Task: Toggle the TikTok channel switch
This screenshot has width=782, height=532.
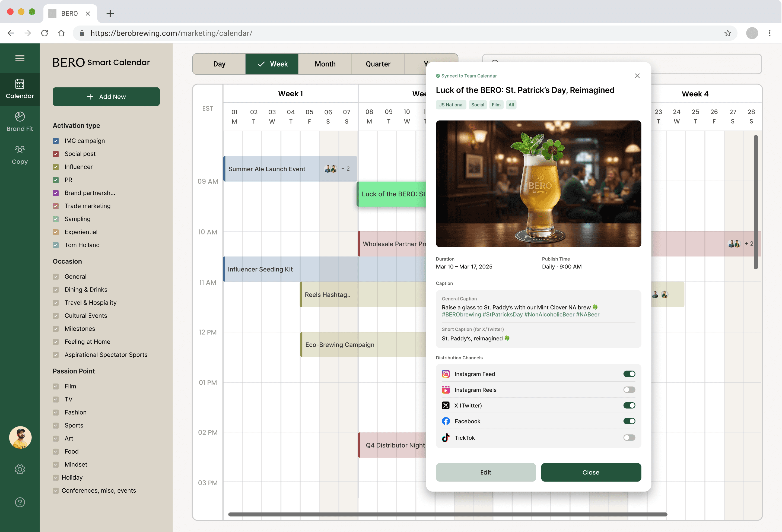Action: click(x=629, y=438)
